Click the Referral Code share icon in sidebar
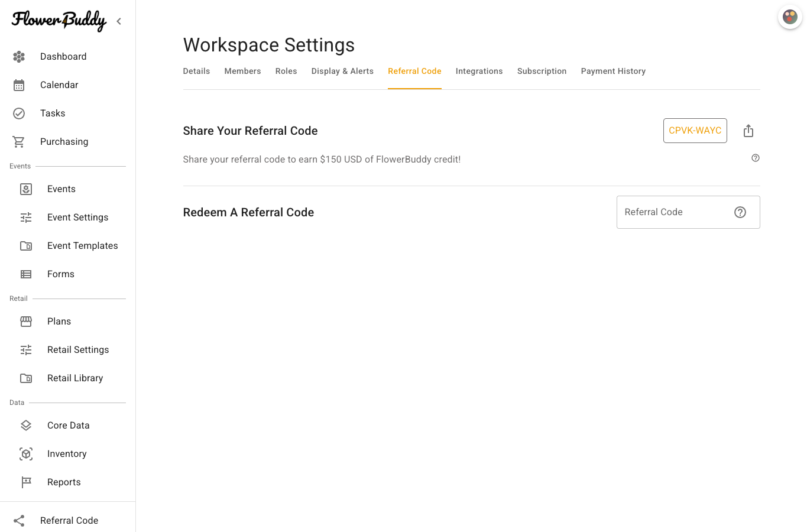This screenshot has height=532, width=807. click(x=19, y=521)
